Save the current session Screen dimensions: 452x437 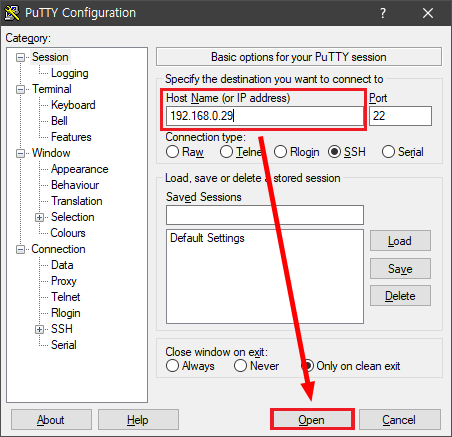pos(400,269)
